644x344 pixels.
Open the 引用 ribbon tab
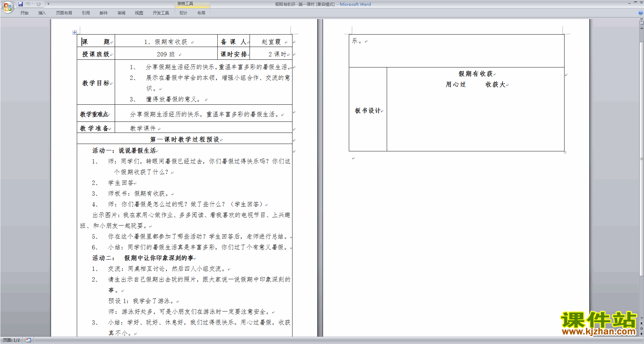click(86, 13)
